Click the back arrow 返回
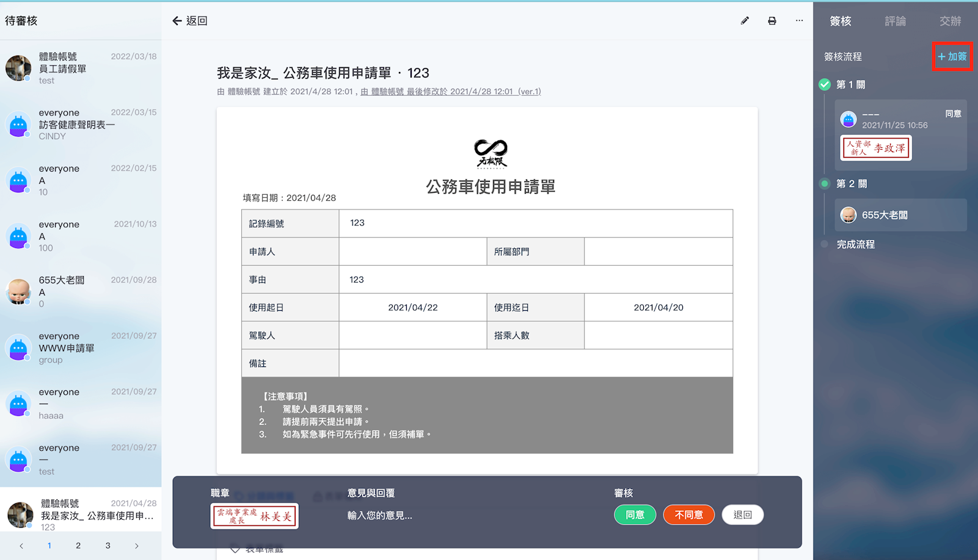The width and height of the screenshot is (978, 560). 190,21
